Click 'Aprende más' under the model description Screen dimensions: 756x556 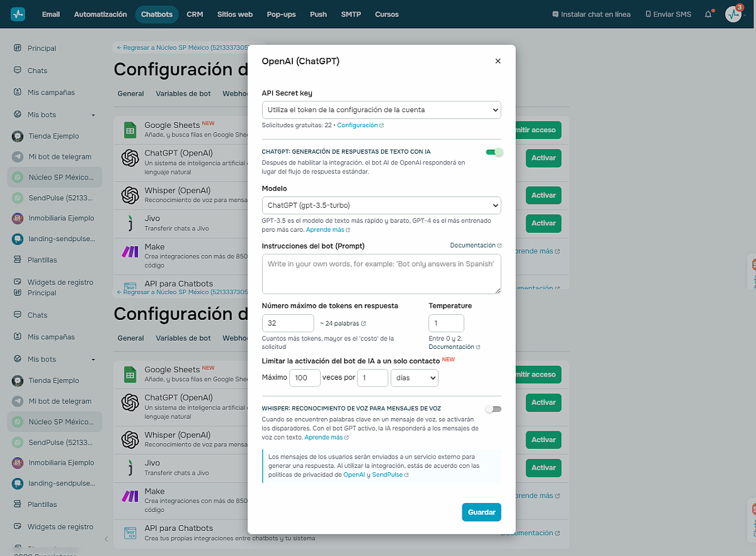328,230
